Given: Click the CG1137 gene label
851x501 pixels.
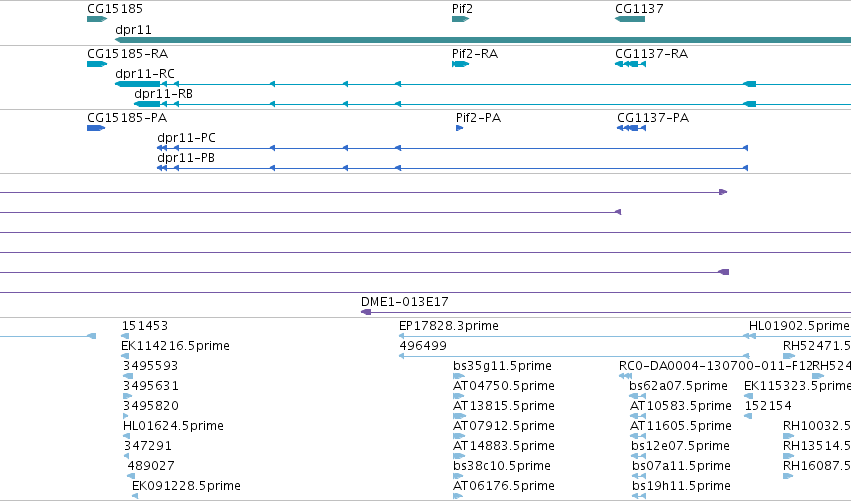Looking at the screenshot, I should point(639,9).
